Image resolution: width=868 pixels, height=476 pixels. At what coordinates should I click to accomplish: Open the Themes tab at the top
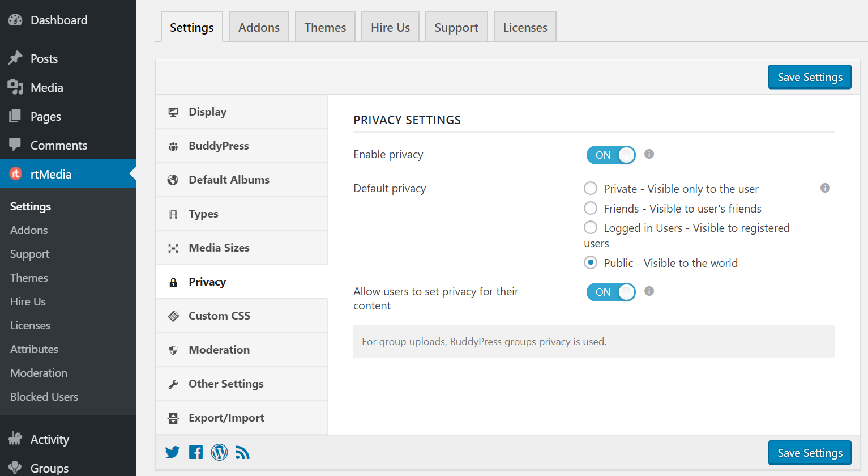pos(325,27)
